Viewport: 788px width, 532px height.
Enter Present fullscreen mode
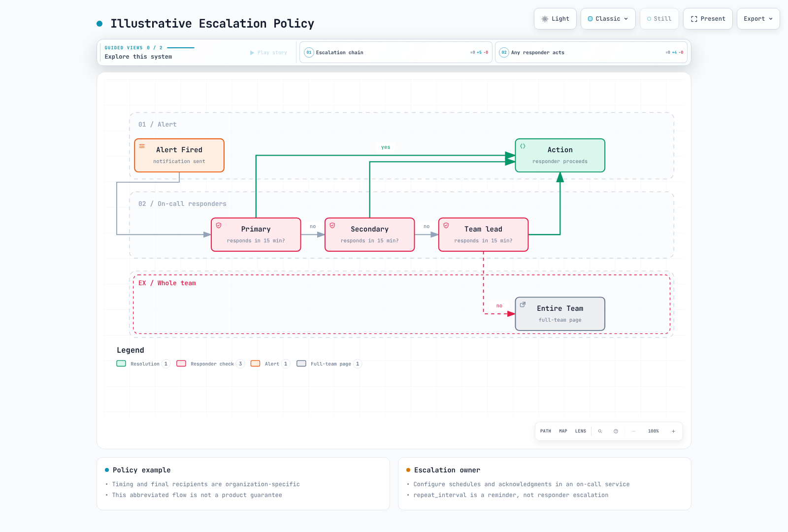pyautogui.click(x=708, y=19)
